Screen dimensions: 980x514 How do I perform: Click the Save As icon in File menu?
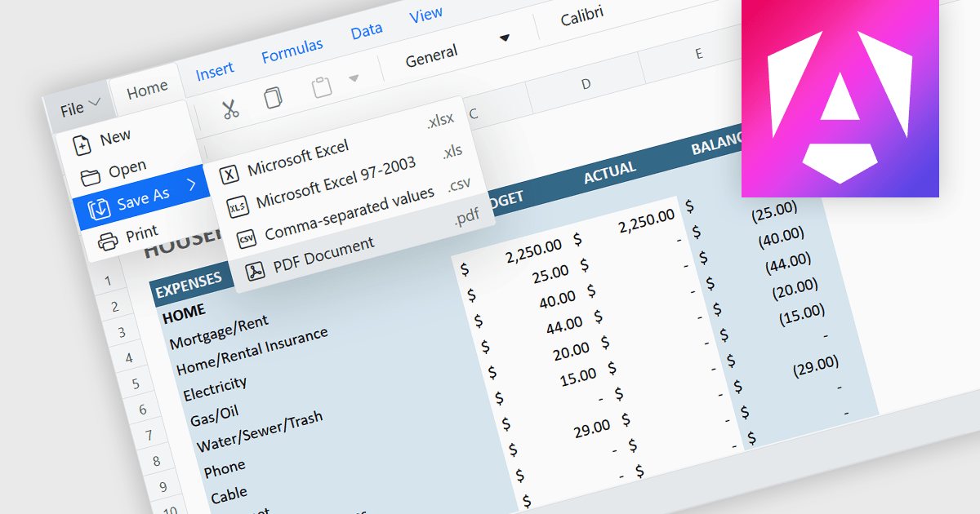pyautogui.click(x=100, y=206)
